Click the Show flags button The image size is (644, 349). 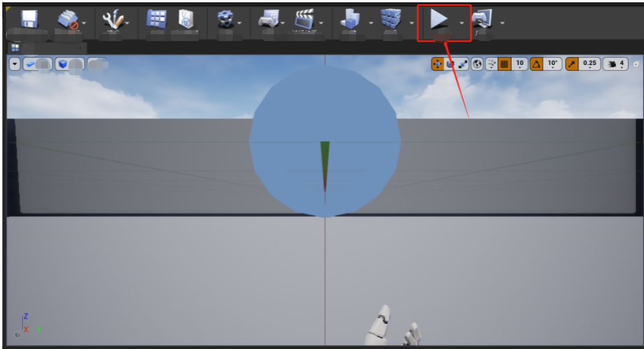click(98, 64)
